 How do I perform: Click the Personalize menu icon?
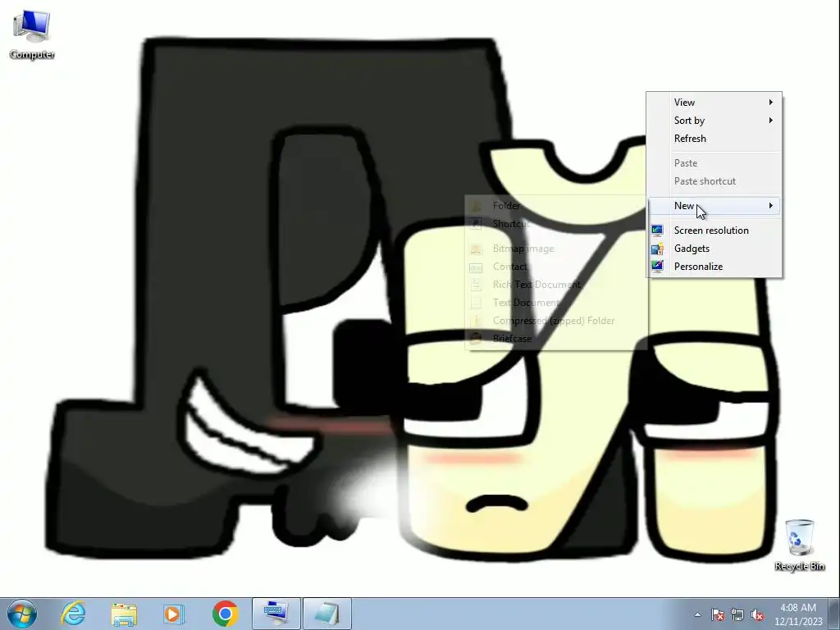click(x=657, y=267)
